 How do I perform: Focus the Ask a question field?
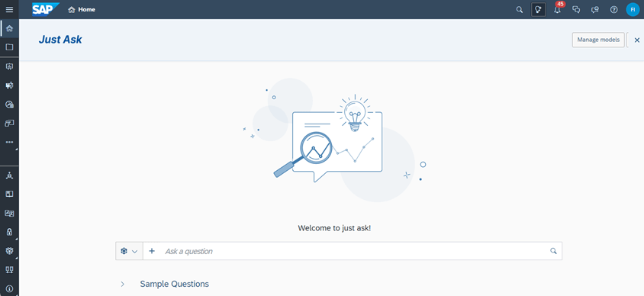tap(353, 251)
